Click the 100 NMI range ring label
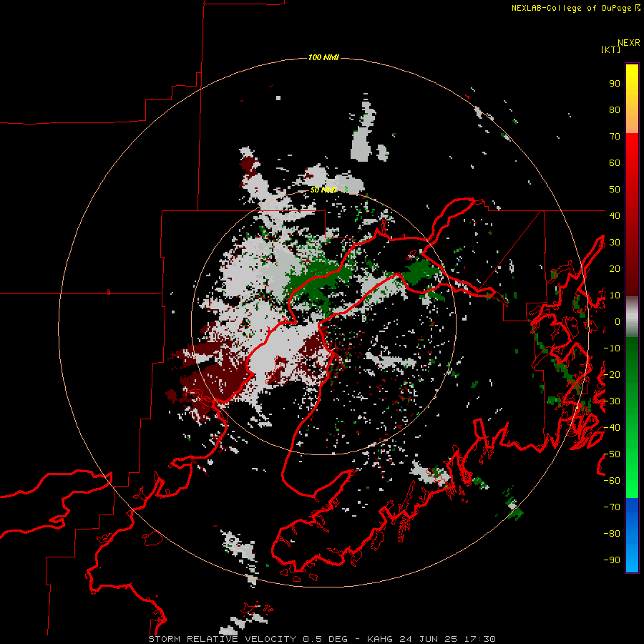644x644 pixels. (x=323, y=57)
